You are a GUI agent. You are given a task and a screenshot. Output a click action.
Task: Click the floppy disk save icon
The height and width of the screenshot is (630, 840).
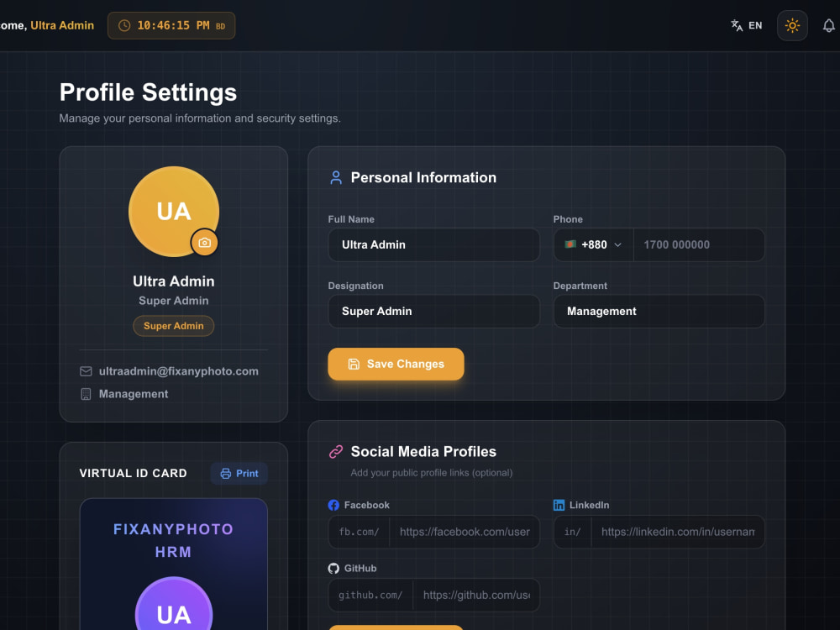click(354, 364)
